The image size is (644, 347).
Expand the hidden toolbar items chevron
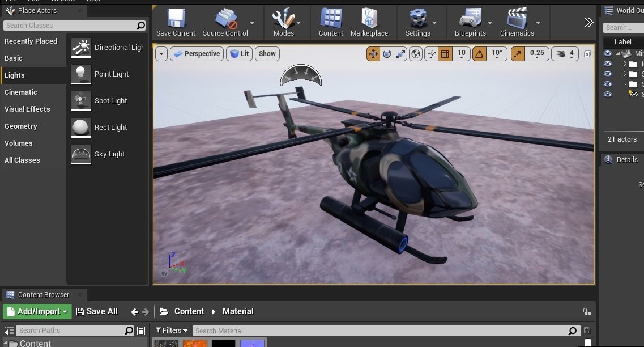click(x=589, y=22)
